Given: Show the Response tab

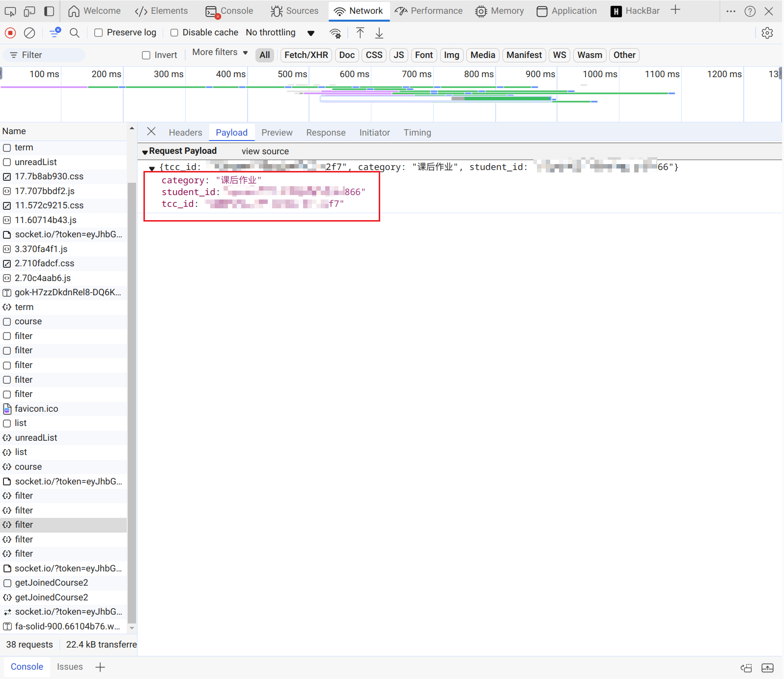Looking at the screenshot, I should (x=326, y=133).
